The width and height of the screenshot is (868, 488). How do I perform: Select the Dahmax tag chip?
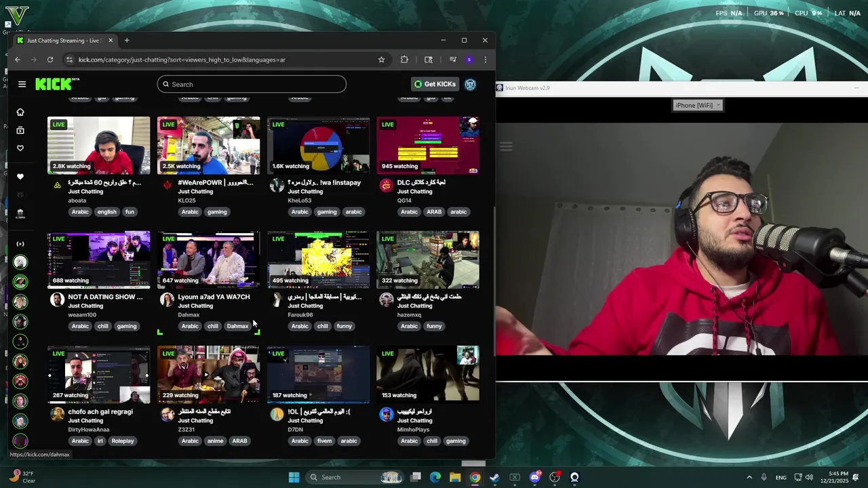237,326
